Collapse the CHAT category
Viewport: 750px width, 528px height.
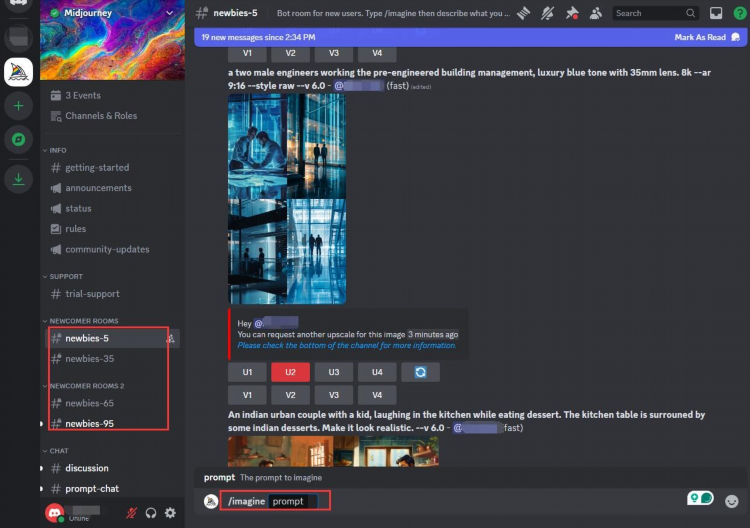point(55,451)
